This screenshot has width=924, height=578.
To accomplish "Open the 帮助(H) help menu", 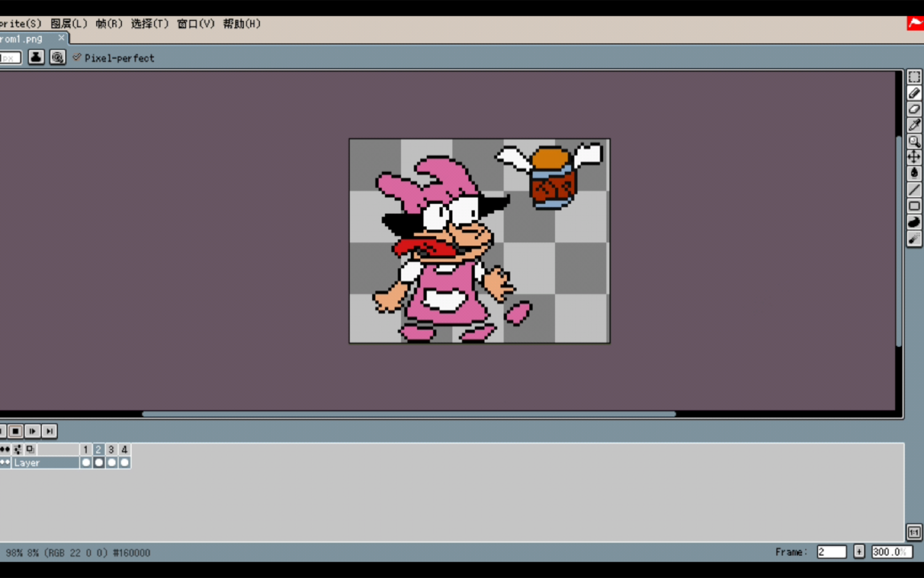I will click(242, 24).
